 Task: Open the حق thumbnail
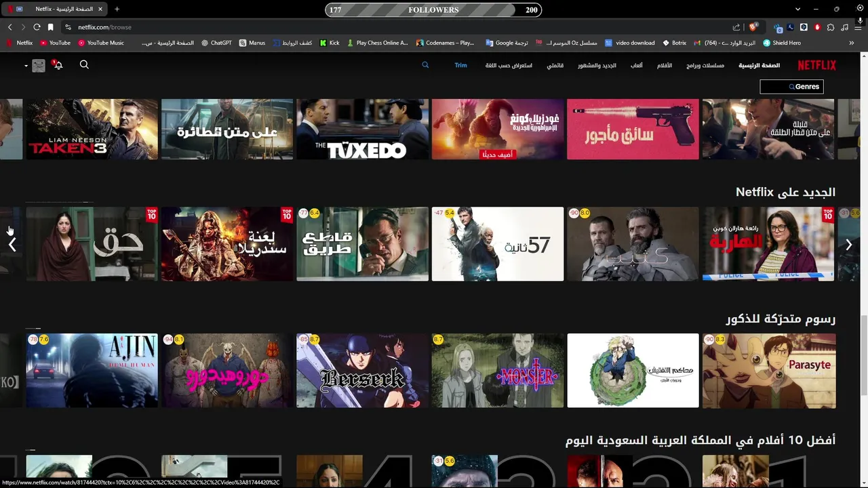point(92,244)
